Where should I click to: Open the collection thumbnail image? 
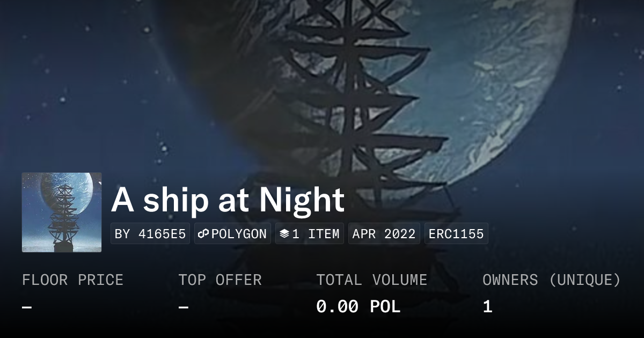coord(62,212)
